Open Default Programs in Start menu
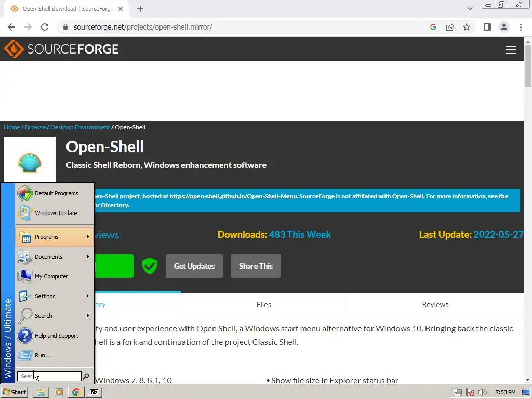 pyautogui.click(x=54, y=193)
